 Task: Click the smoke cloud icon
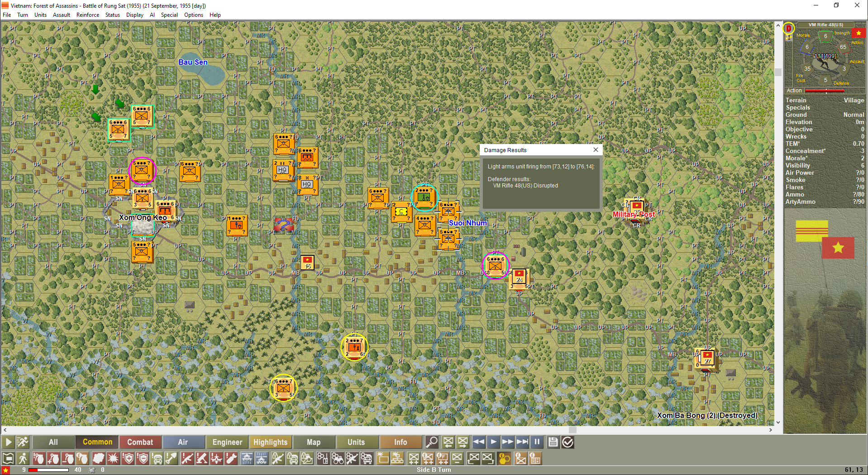[98, 459]
